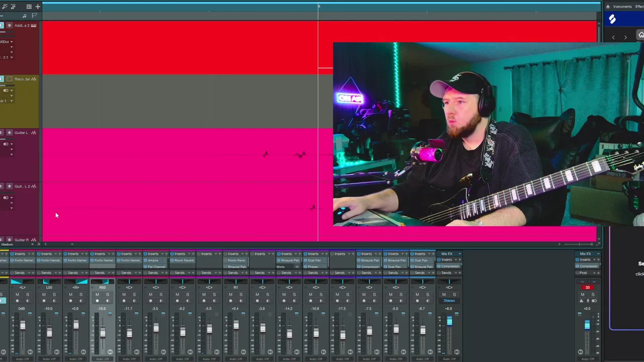Click the -17.5 volume value field
644x362 pixels.
click(x=342, y=308)
